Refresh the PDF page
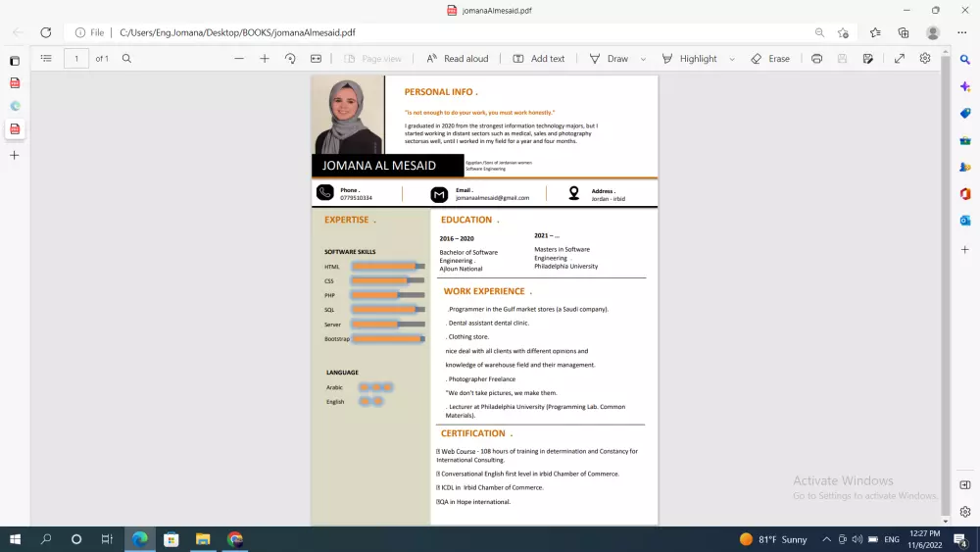The height and width of the screenshot is (552, 980). coord(46,32)
